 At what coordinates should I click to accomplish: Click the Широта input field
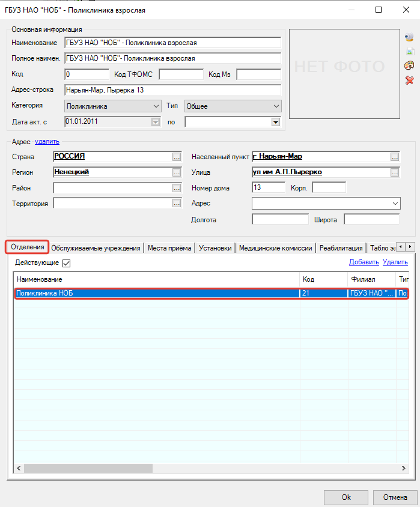(372, 219)
